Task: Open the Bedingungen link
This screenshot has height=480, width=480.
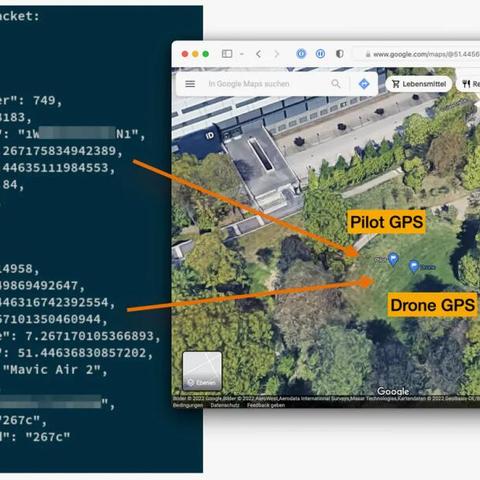Action: (x=188, y=405)
